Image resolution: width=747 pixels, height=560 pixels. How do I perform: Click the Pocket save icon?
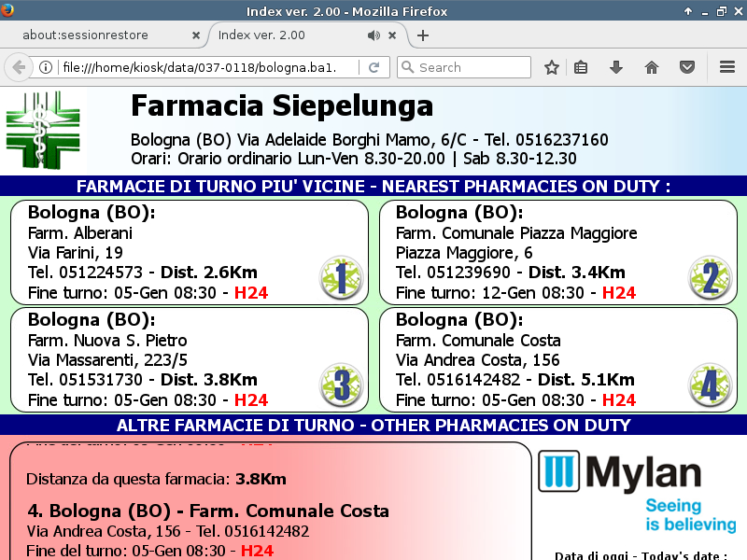click(686, 67)
